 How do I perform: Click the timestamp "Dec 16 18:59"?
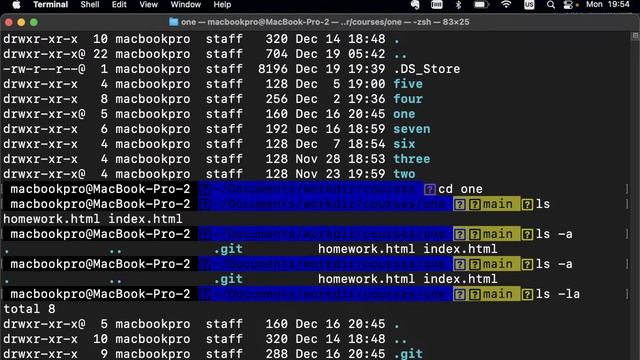pyautogui.click(x=340, y=129)
